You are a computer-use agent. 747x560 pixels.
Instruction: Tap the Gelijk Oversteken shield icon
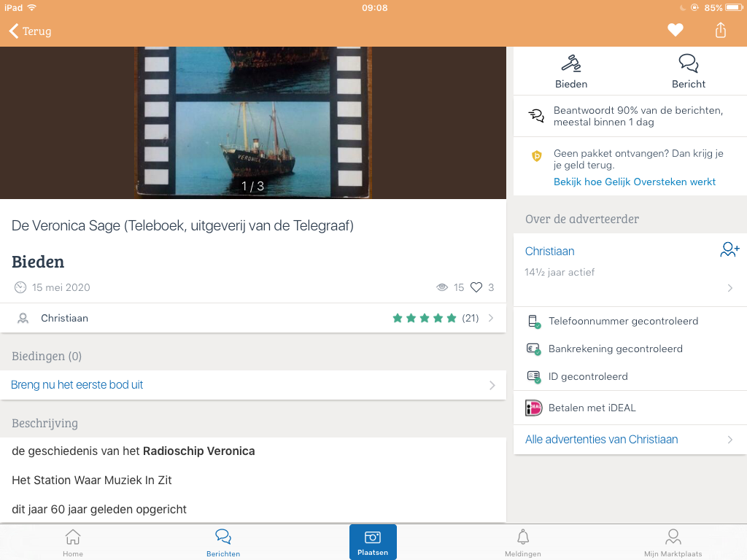pyautogui.click(x=537, y=156)
